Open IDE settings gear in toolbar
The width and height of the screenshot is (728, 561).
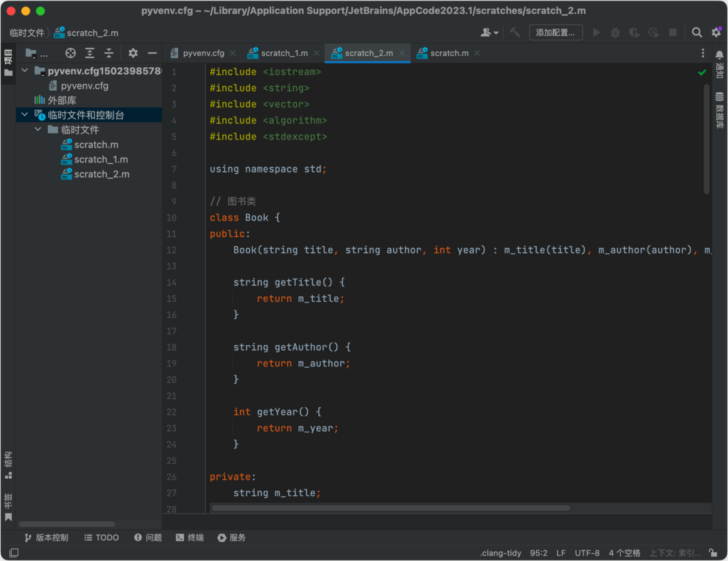(717, 33)
